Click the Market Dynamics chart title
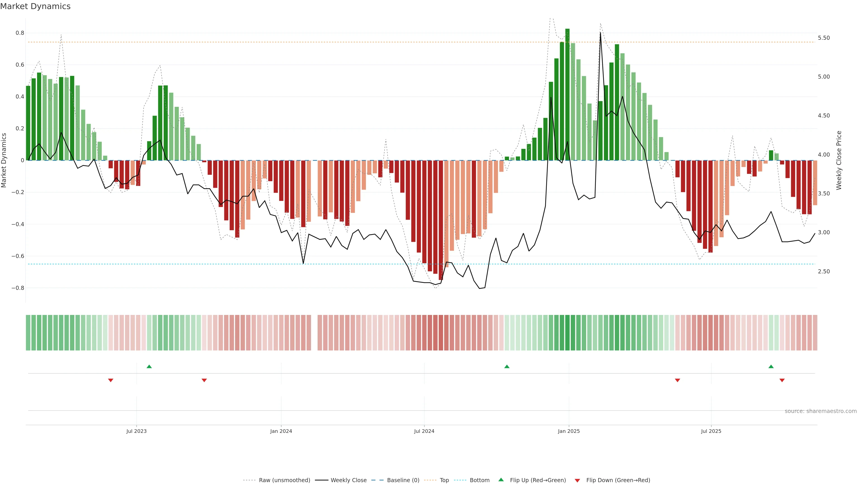The image size is (868, 488). pos(35,6)
